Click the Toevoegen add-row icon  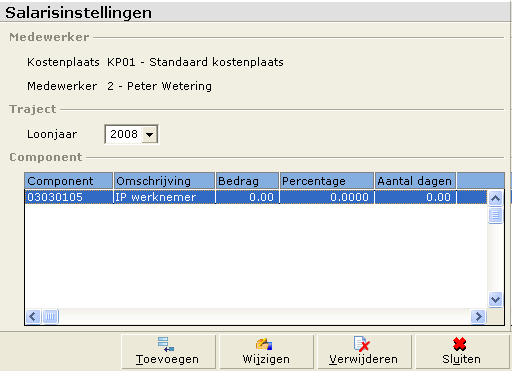(x=166, y=344)
